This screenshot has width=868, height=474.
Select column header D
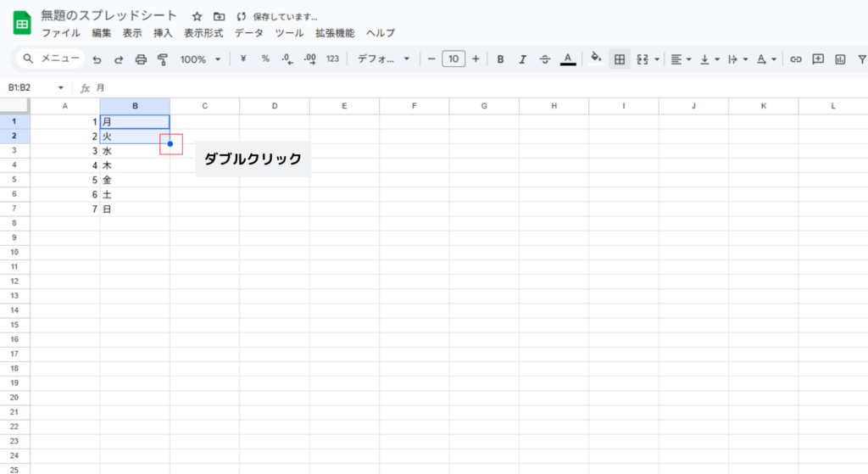point(275,106)
